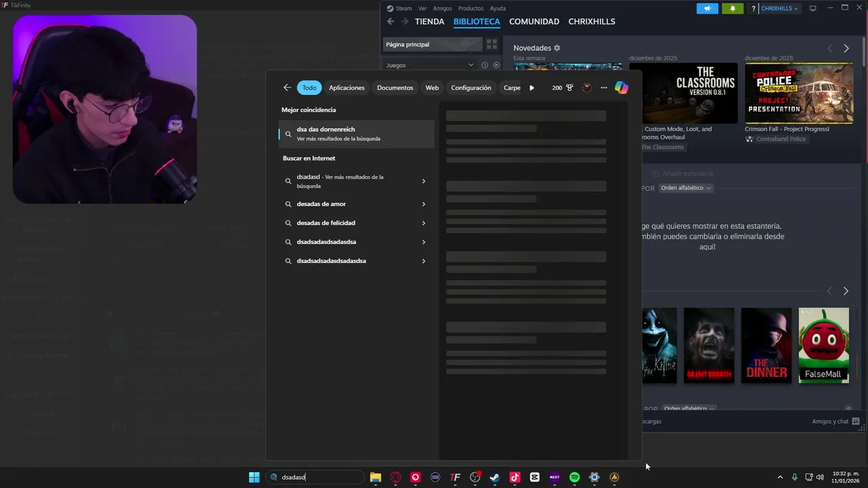The width and height of the screenshot is (868, 488).
Task: Click the taskbar search input field
Action: click(315, 477)
